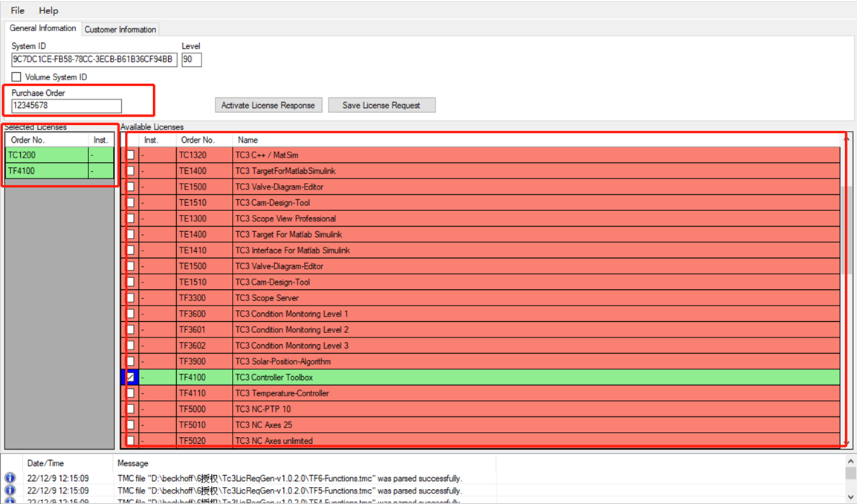Viewport: 857px width, 504px height.
Task: Click order number TF5000 in Available Licenses
Action: point(193,409)
